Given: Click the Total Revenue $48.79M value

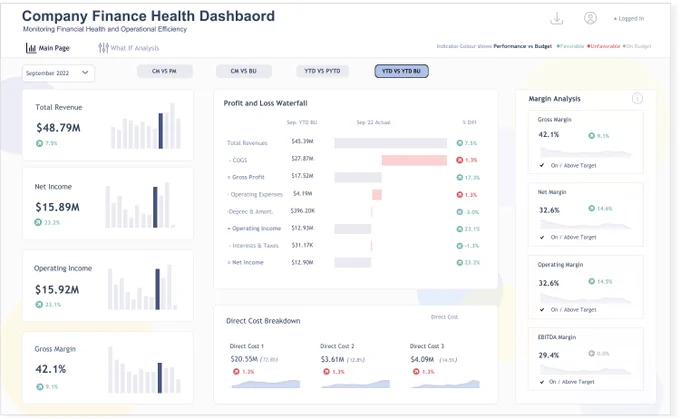Looking at the screenshot, I should point(58,128).
